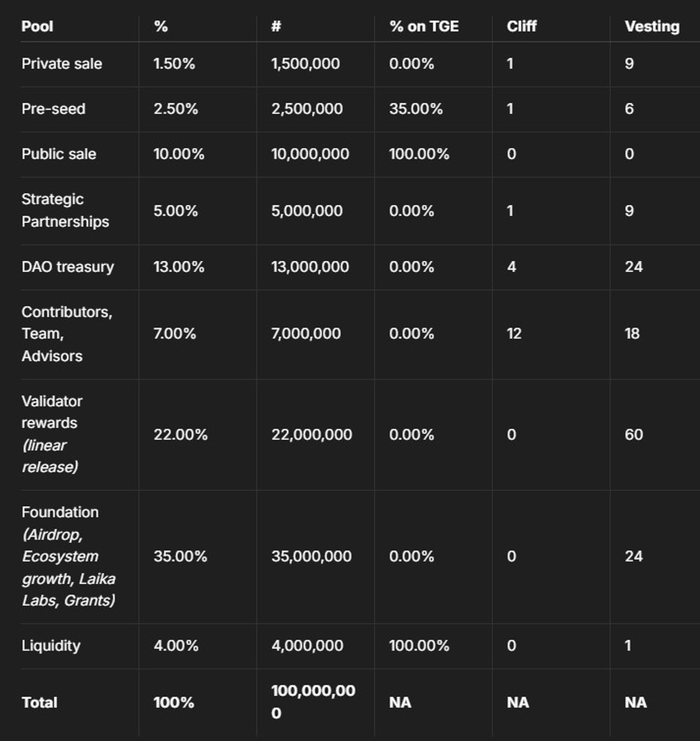Select the DAO treasury row label
700x741 pixels.
tap(68, 267)
